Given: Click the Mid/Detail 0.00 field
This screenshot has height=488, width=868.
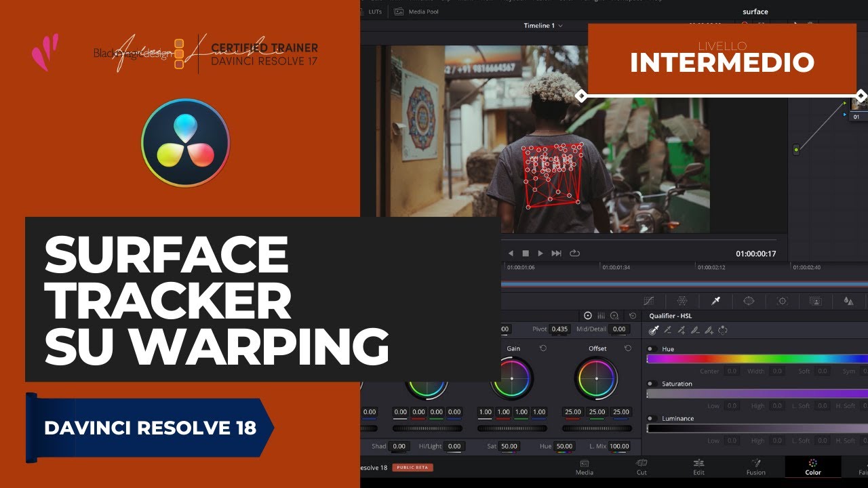Looking at the screenshot, I should click(618, 329).
